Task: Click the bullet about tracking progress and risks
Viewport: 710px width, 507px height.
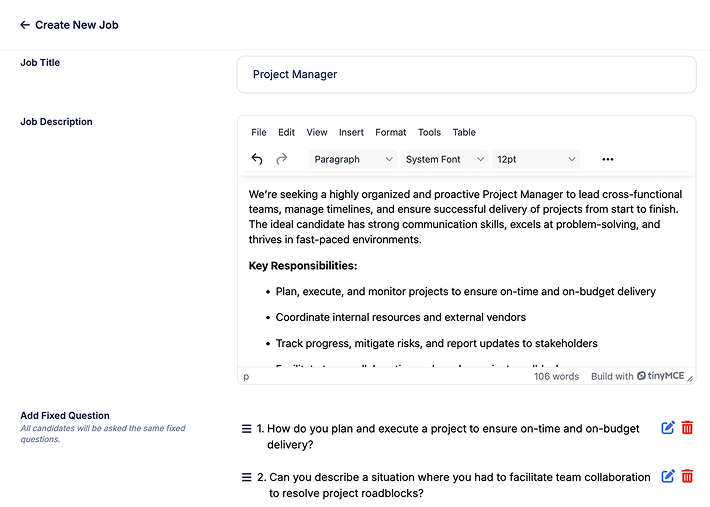Action: point(437,344)
